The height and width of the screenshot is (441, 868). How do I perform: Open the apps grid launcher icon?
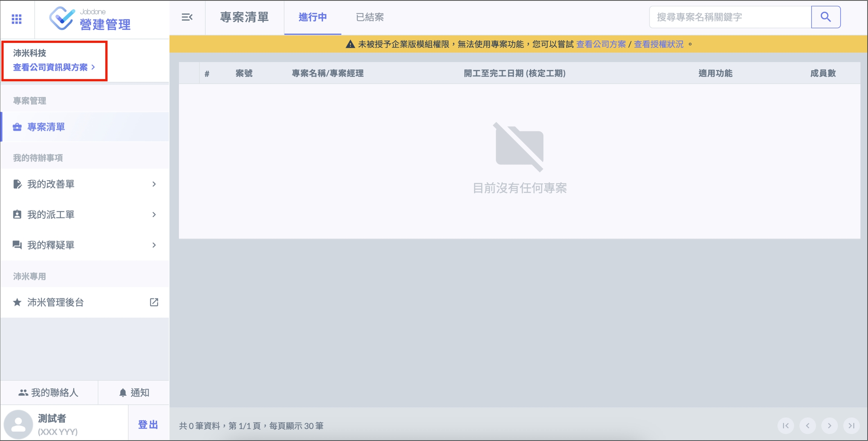[17, 19]
